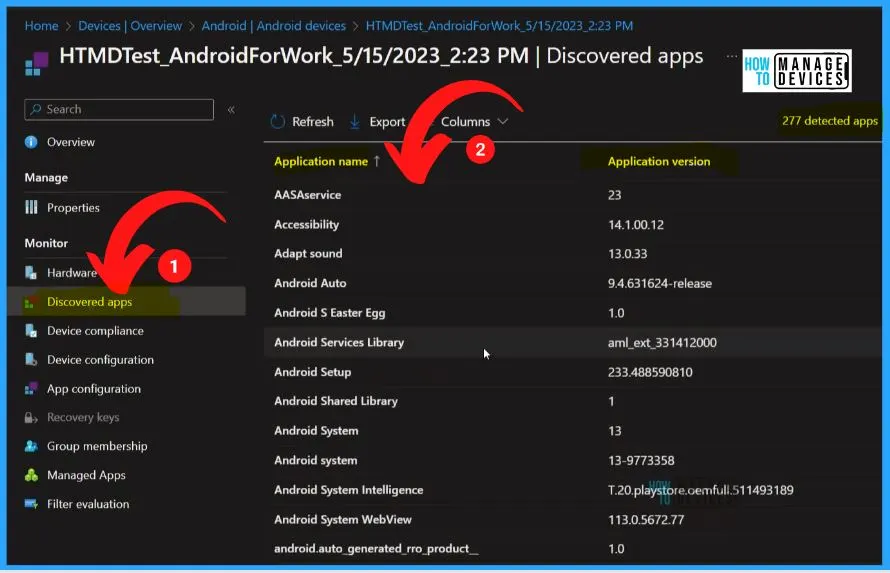Open Android | Android devices breadcrumb
The image size is (890, 573).
click(x=274, y=26)
